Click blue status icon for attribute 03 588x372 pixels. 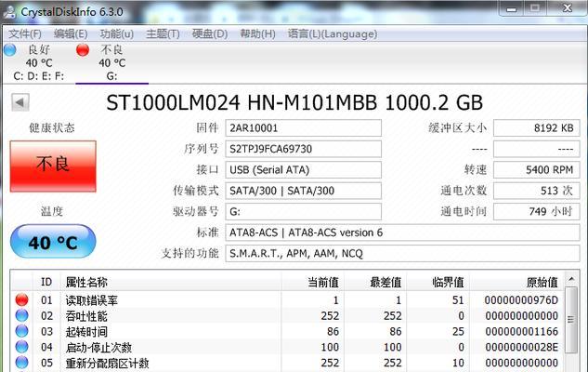[21, 331]
